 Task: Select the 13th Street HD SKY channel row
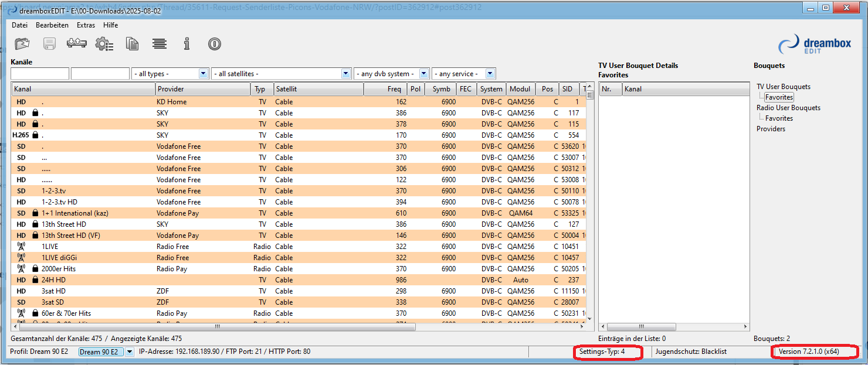pos(299,224)
